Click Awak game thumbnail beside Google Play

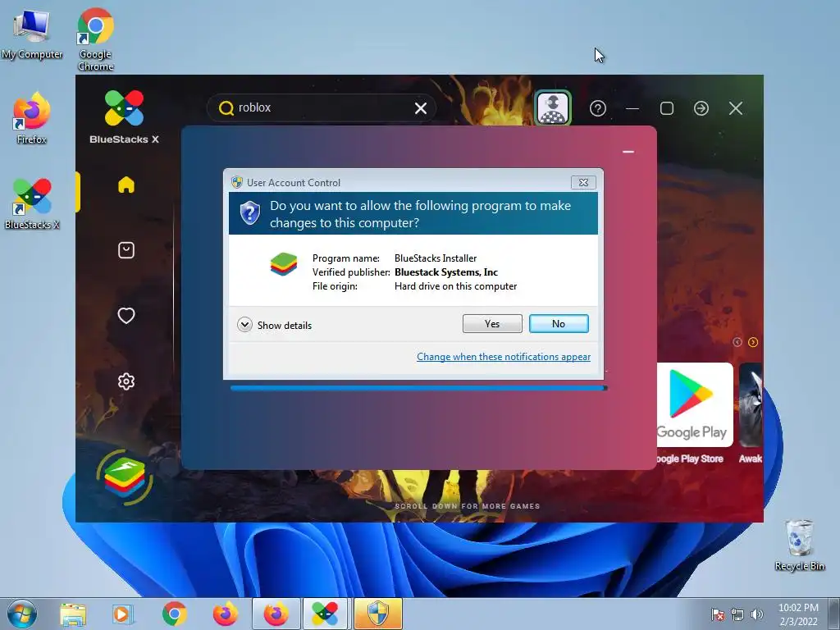tap(751, 405)
